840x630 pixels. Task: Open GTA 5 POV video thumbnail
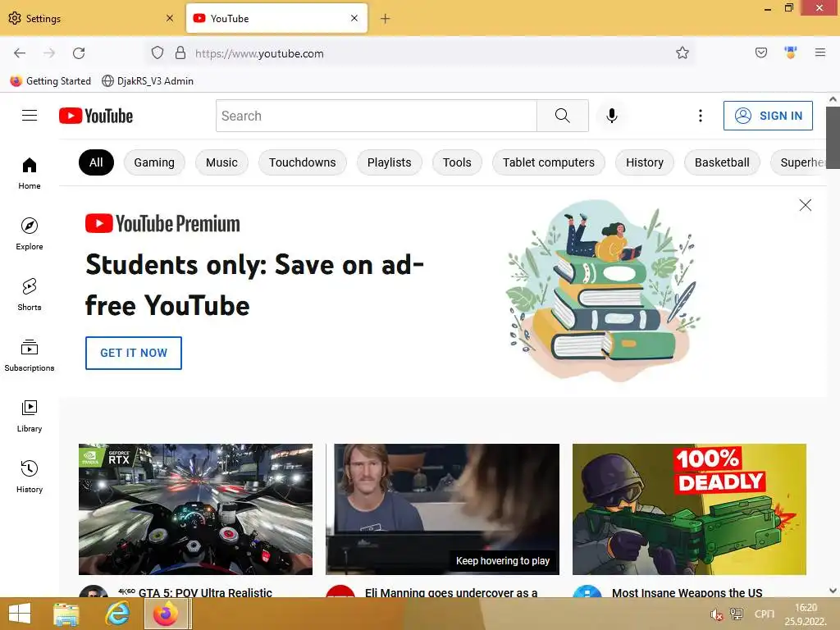point(195,509)
